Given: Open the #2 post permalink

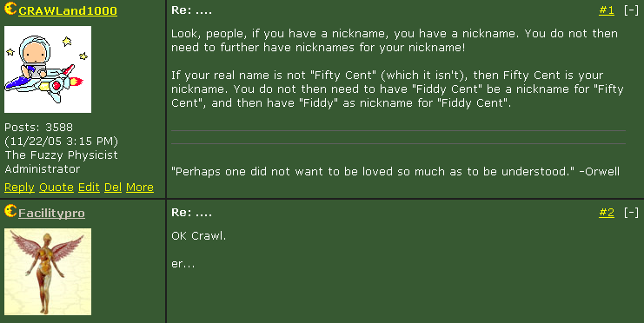Looking at the screenshot, I should 607,212.
